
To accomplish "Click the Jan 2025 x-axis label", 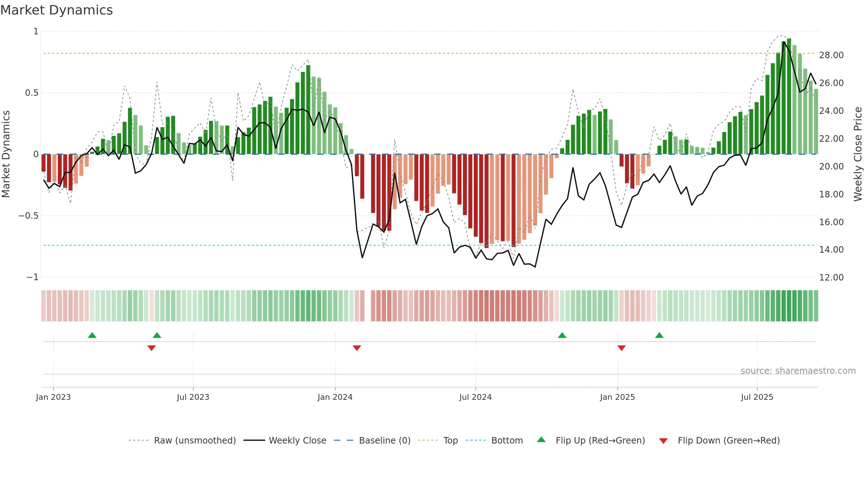I will 617,397.
